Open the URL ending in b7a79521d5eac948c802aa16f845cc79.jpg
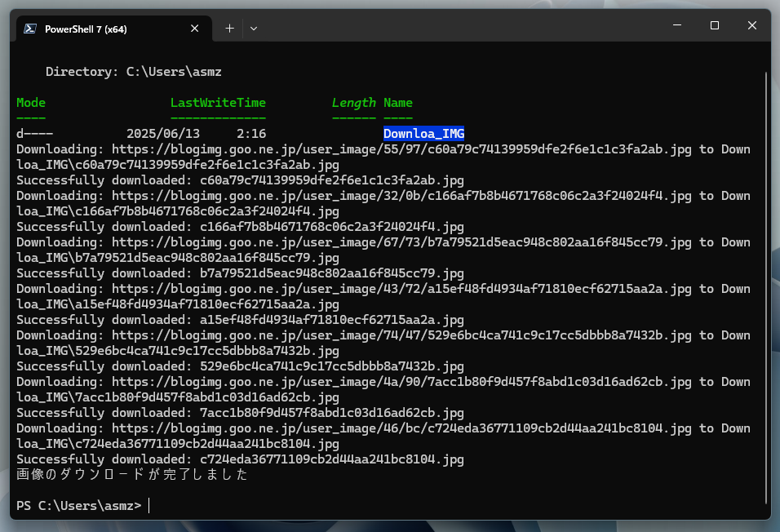The image size is (780, 532). pos(401,242)
